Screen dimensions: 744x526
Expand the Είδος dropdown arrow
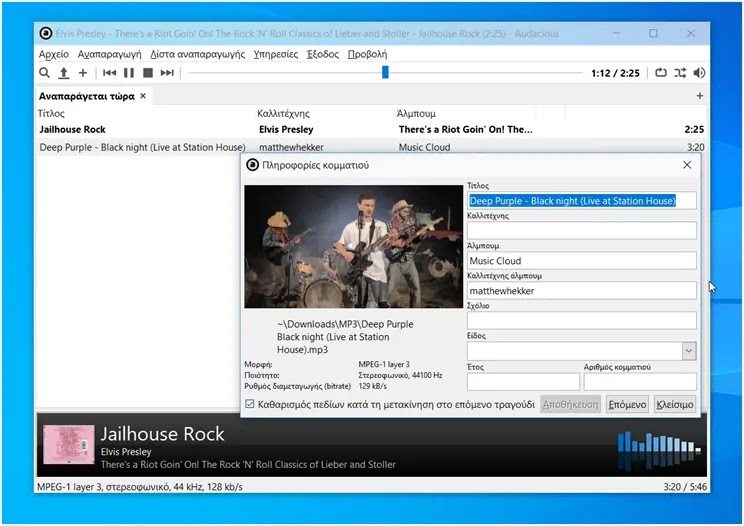[x=688, y=351]
